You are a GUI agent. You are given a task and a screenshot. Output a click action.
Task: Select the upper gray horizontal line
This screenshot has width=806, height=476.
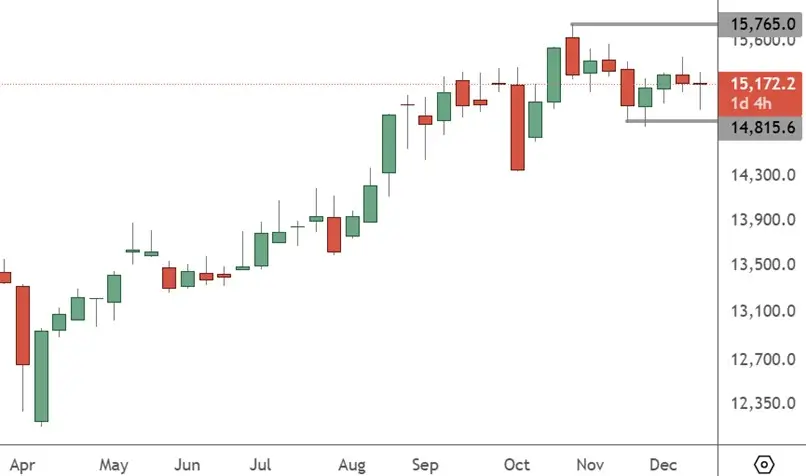tap(645, 24)
